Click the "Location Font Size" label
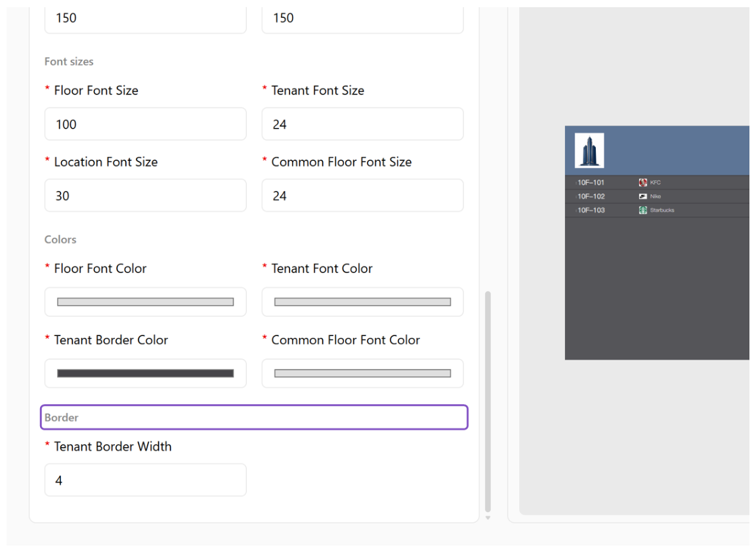756x552 pixels. coord(106,161)
